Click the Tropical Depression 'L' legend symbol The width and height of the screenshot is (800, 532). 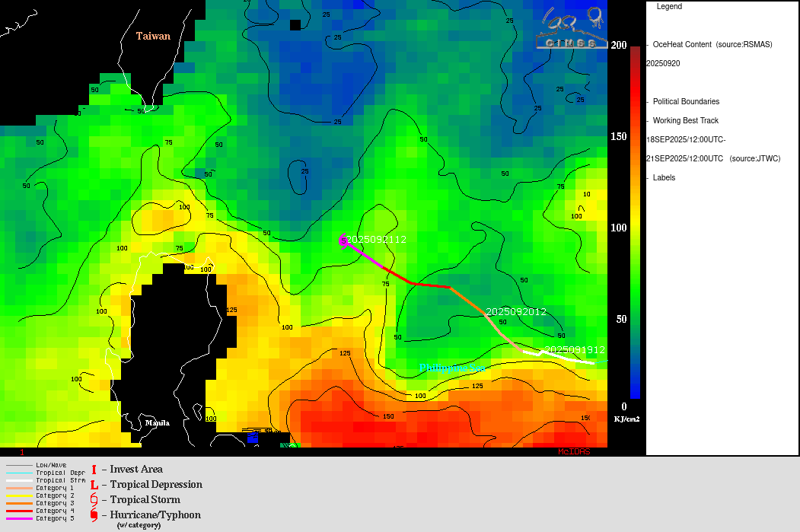[94, 485]
